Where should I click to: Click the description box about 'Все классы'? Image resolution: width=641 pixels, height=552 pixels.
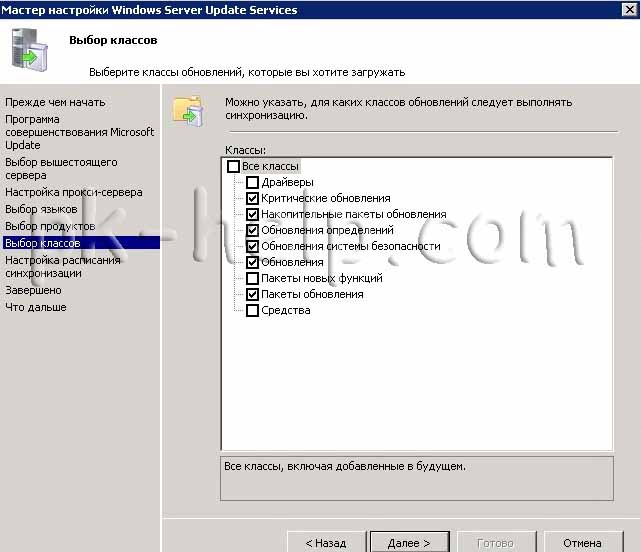pyautogui.click(x=417, y=478)
